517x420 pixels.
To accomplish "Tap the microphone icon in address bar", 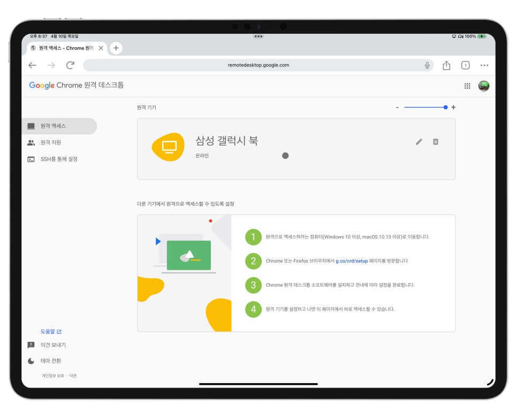I will (427, 65).
